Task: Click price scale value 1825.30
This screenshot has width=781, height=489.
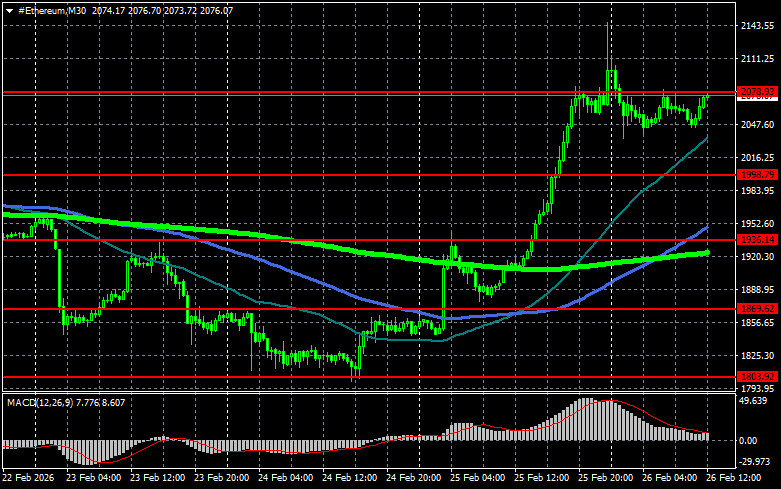Action: click(757, 356)
